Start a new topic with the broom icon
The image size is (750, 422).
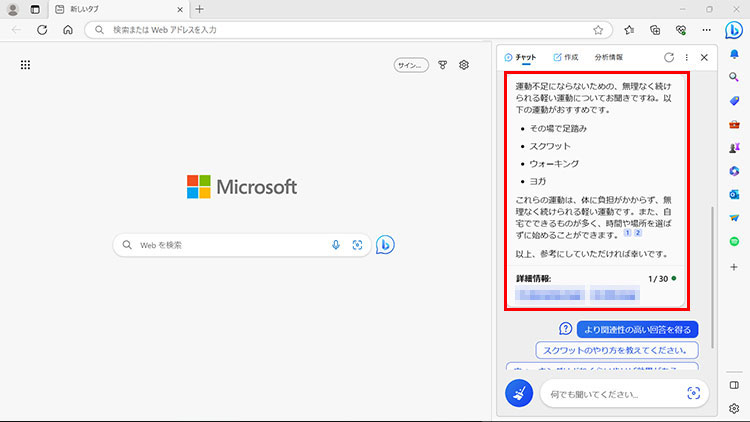519,394
